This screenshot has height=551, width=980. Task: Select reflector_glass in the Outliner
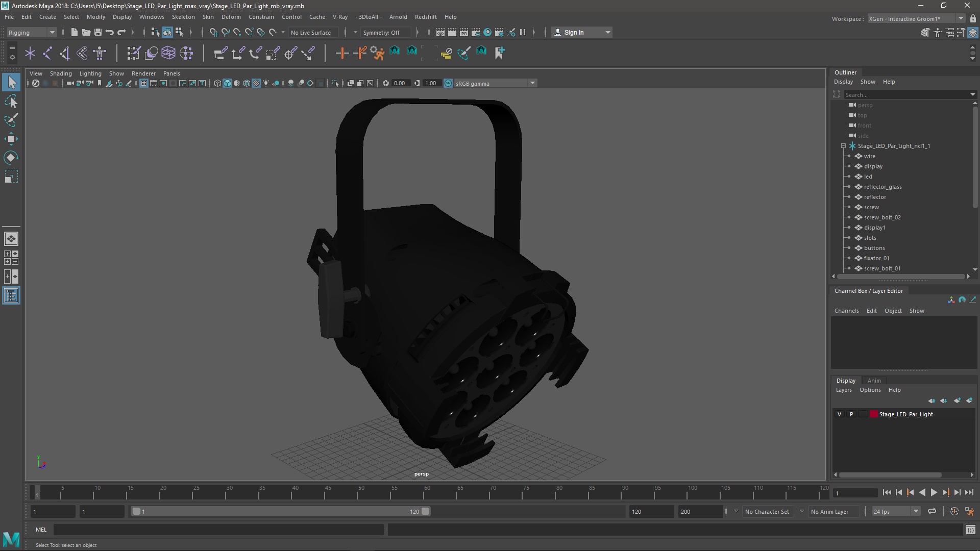point(883,187)
